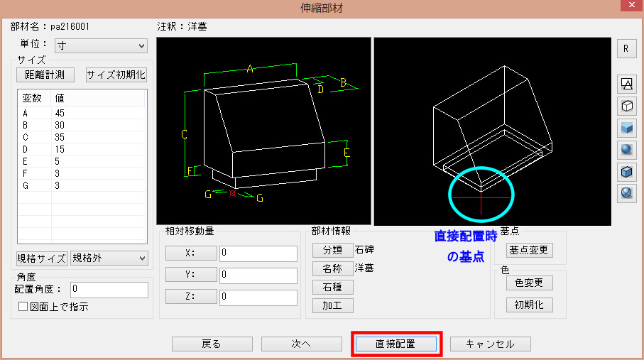Open the 単位 unit dropdown

pos(101,45)
